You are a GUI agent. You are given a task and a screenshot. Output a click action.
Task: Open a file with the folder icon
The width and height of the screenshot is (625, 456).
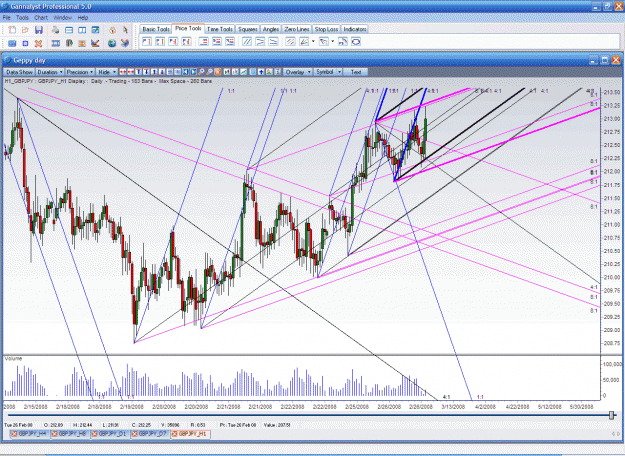(25, 29)
